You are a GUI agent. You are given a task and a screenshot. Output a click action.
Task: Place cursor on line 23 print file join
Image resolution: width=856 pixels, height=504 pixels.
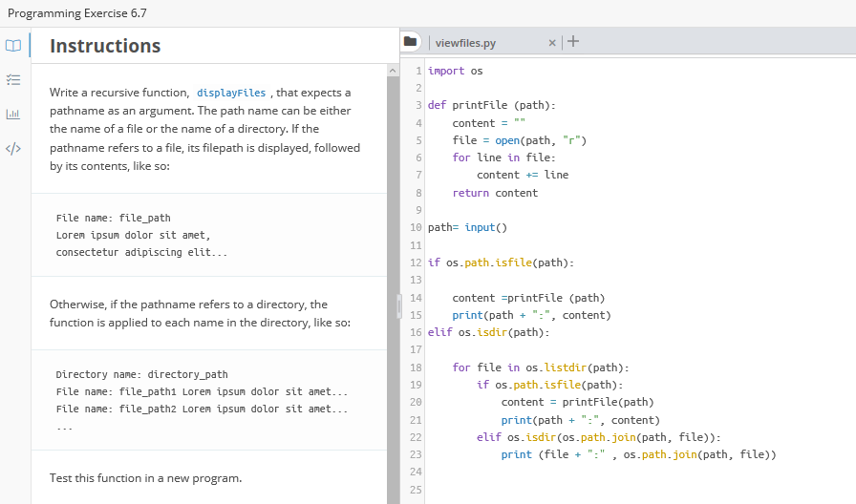(x=638, y=455)
